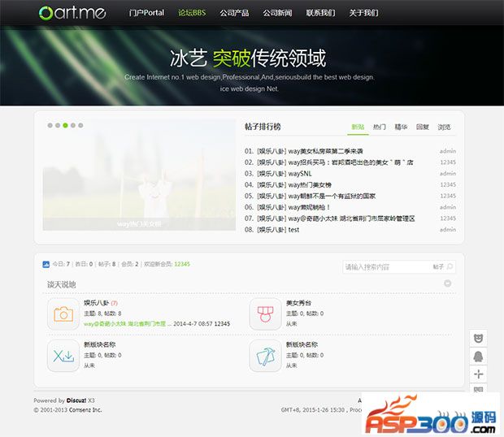Open new member 12345 profile link
This screenshot has width=504, height=437.
pyautogui.click(x=182, y=264)
